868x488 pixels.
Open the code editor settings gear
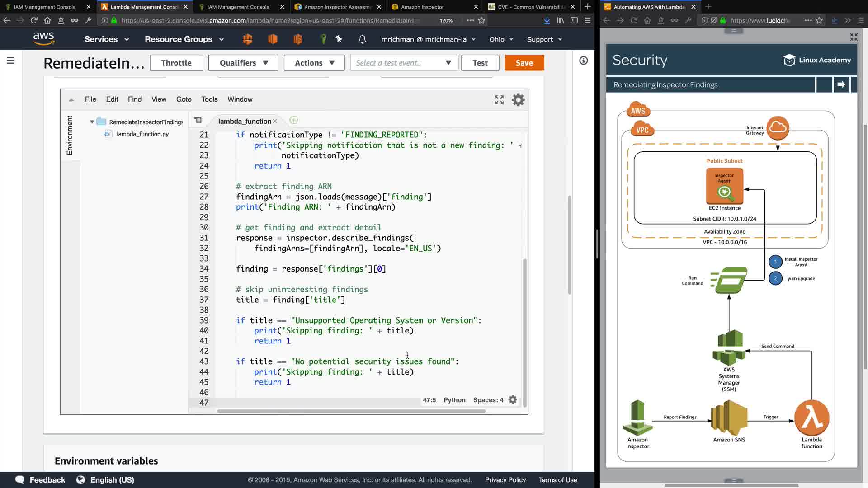coord(518,99)
